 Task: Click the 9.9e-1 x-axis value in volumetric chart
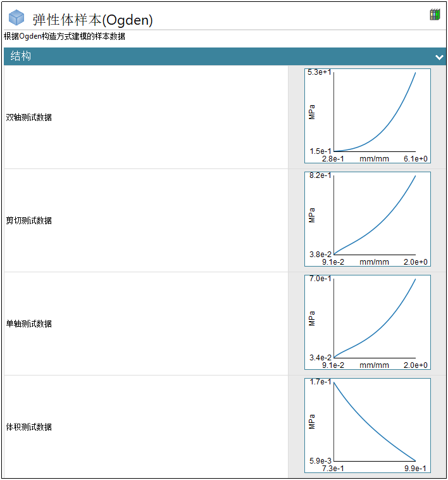click(416, 468)
